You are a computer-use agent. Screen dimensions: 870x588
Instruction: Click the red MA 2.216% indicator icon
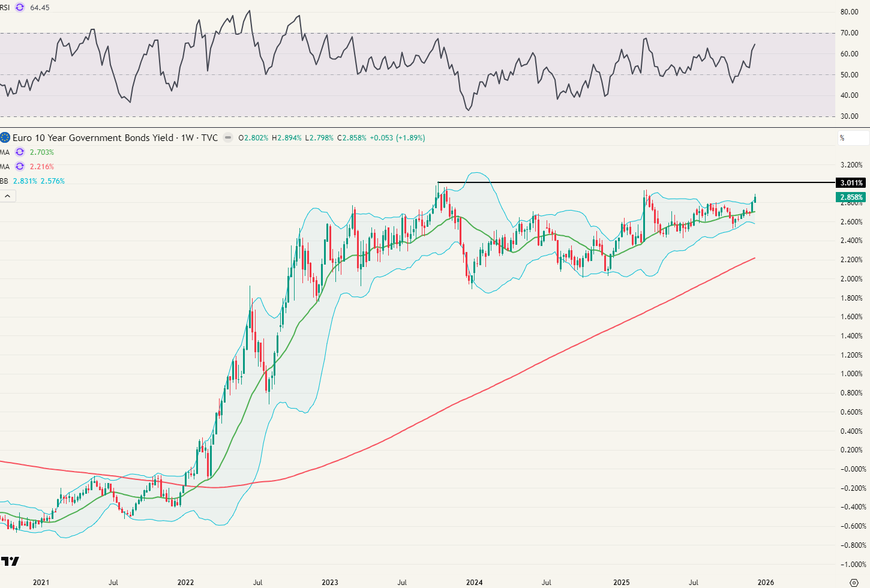[20, 167]
